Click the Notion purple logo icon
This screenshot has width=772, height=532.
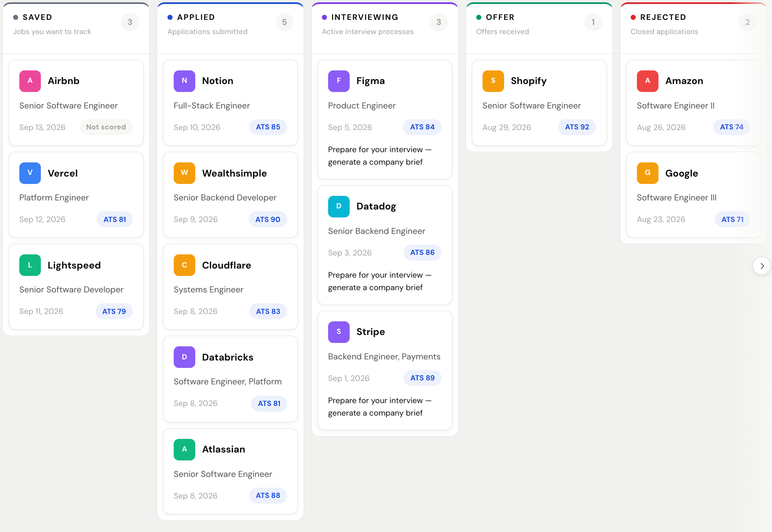tap(184, 81)
